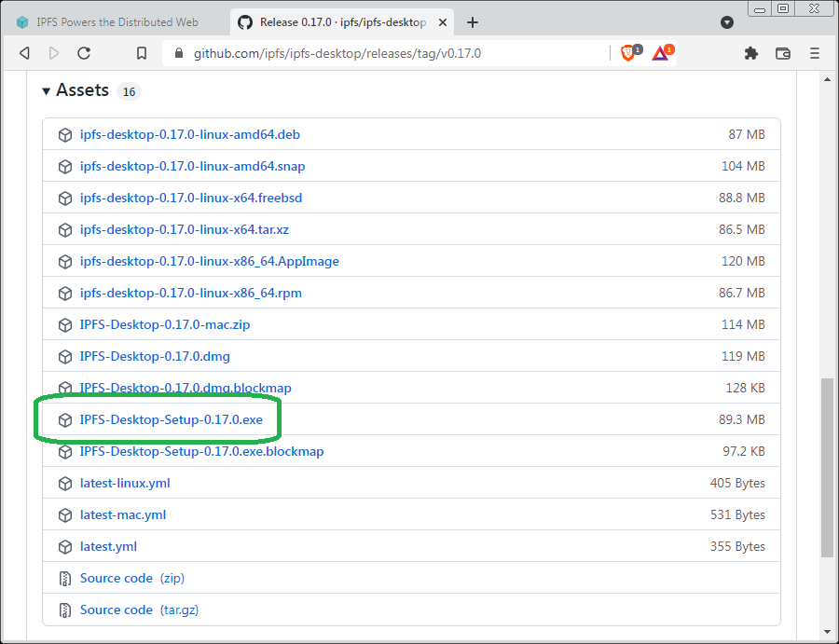The image size is (839, 644).
Task: Open browser extensions puzzle menu
Action: [x=751, y=53]
